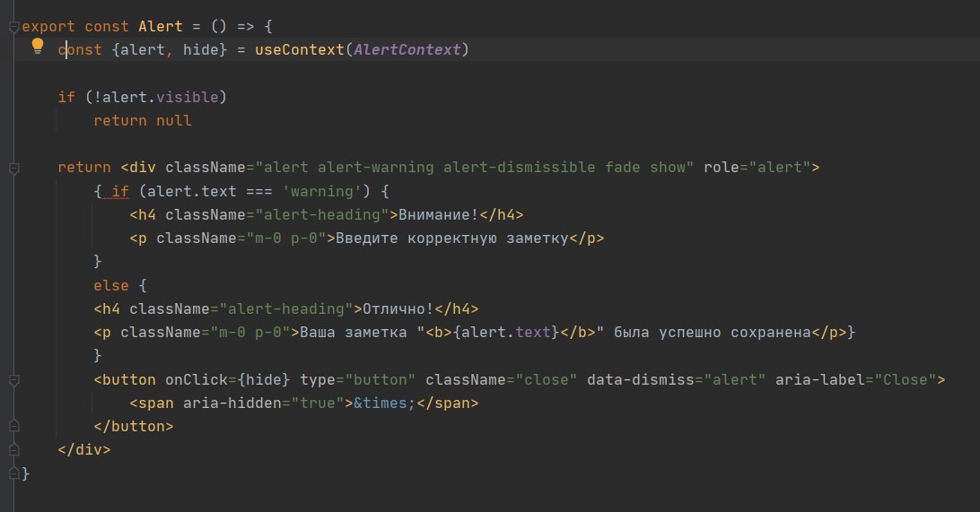This screenshot has height=512, width=980.
Task: Click the Введите корректную заметку paragraph text
Action: (x=452, y=239)
